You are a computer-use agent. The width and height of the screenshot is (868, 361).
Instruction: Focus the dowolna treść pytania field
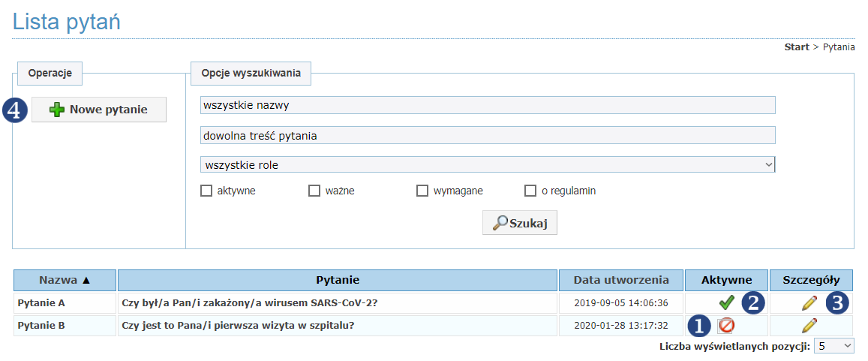tap(488, 135)
